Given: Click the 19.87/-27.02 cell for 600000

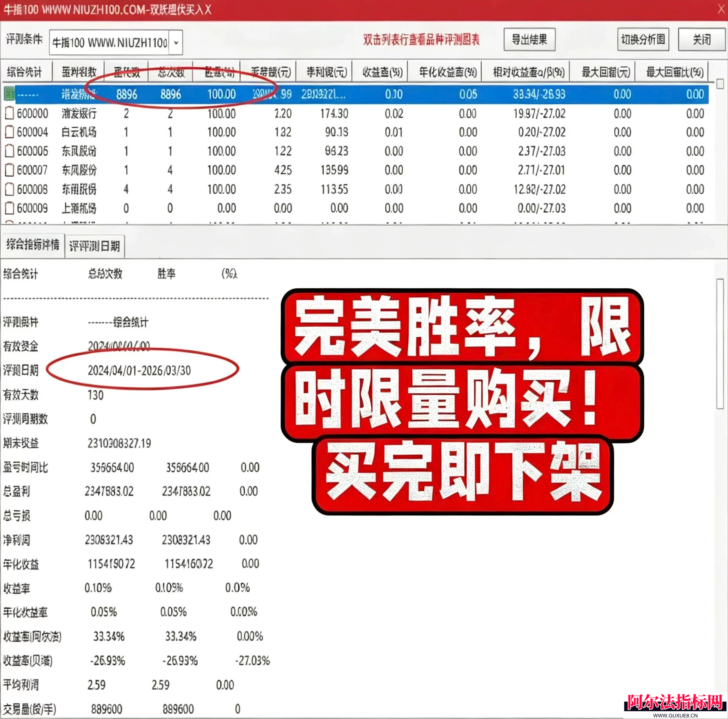Looking at the screenshot, I should [x=540, y=113].
